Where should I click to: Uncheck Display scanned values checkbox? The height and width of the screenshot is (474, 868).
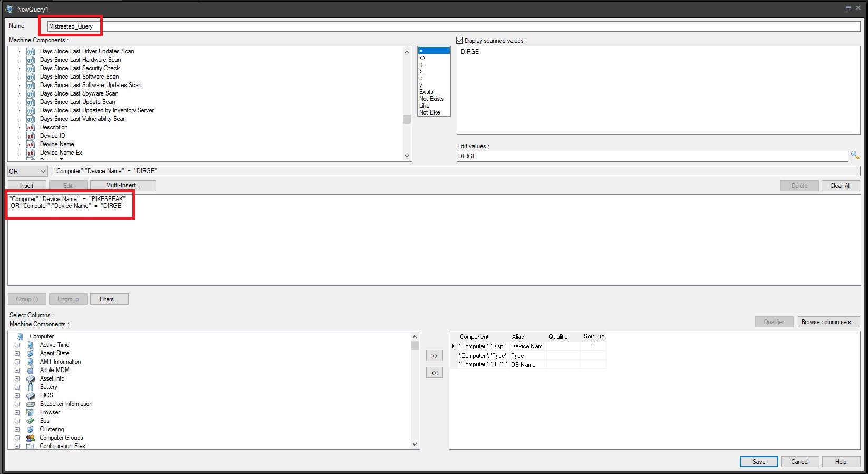coord(459,41)
